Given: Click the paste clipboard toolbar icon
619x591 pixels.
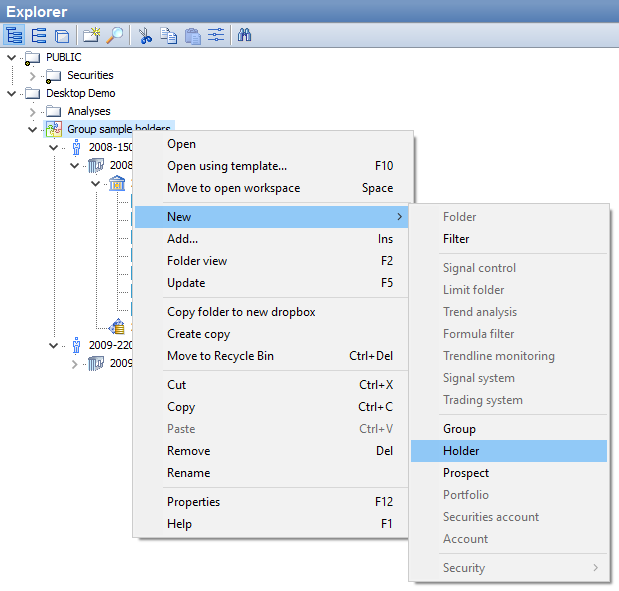Looking at the screenshot, I should click(193, 36).
